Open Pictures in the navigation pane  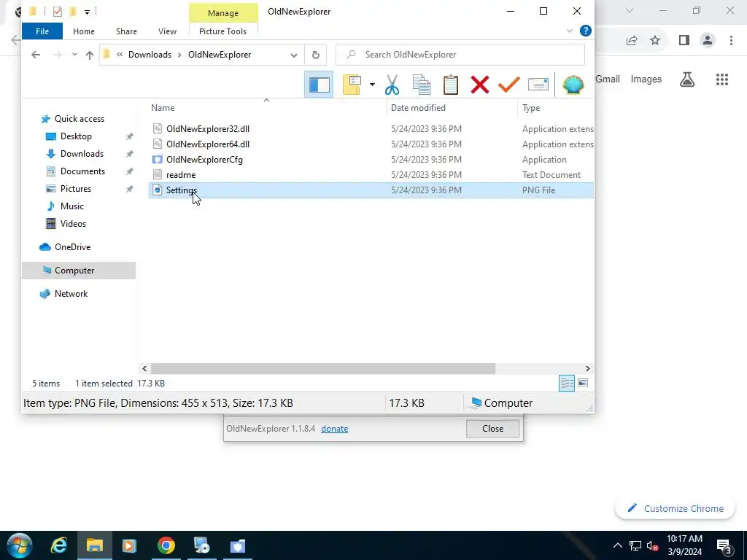click(75, 189)
